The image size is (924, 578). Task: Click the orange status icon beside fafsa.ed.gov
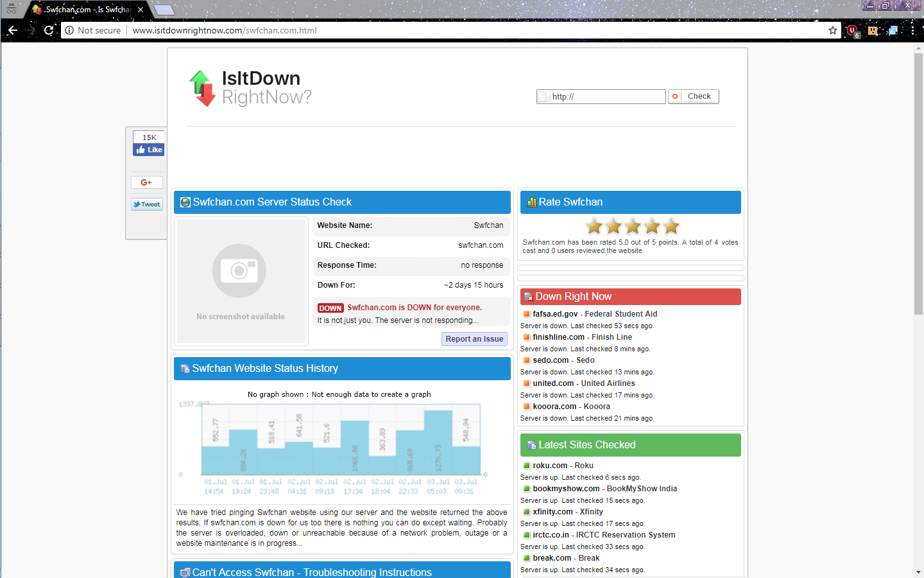coord(527,314)
